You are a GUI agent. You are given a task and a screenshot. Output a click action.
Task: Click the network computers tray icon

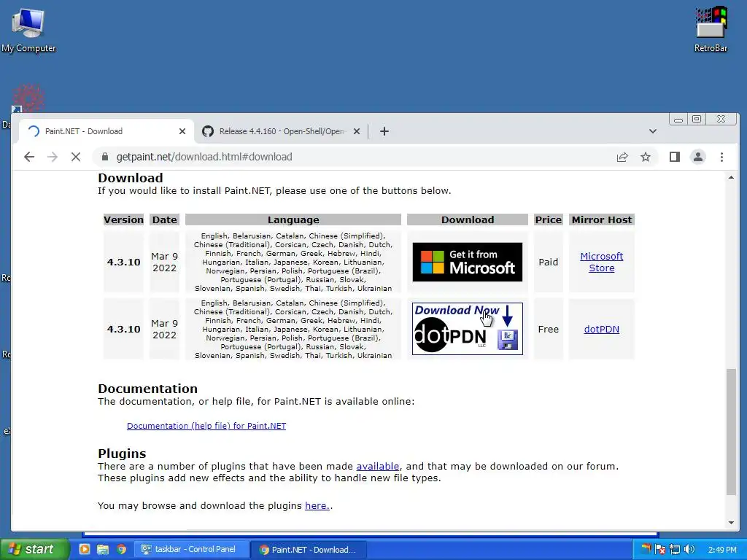(x=675, y=549)
